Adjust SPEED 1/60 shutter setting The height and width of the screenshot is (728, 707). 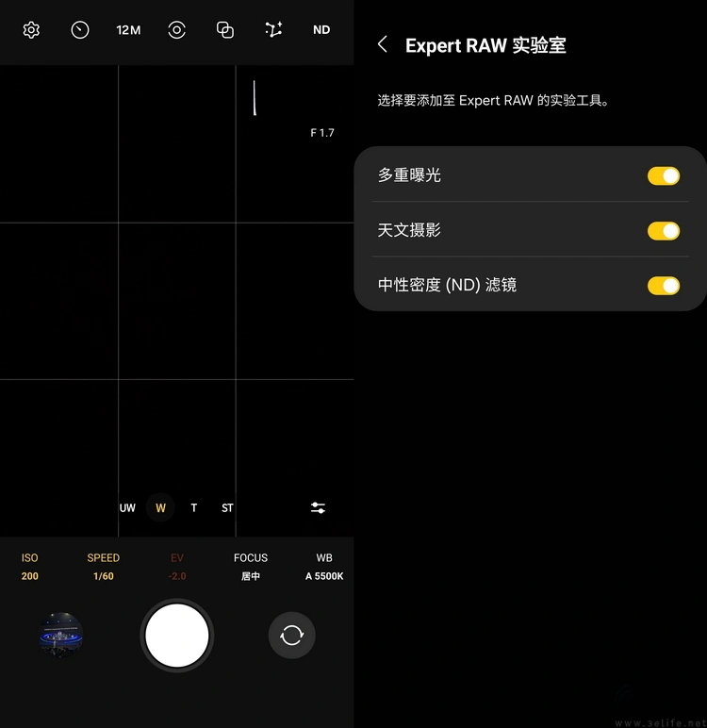pos(103,567)
